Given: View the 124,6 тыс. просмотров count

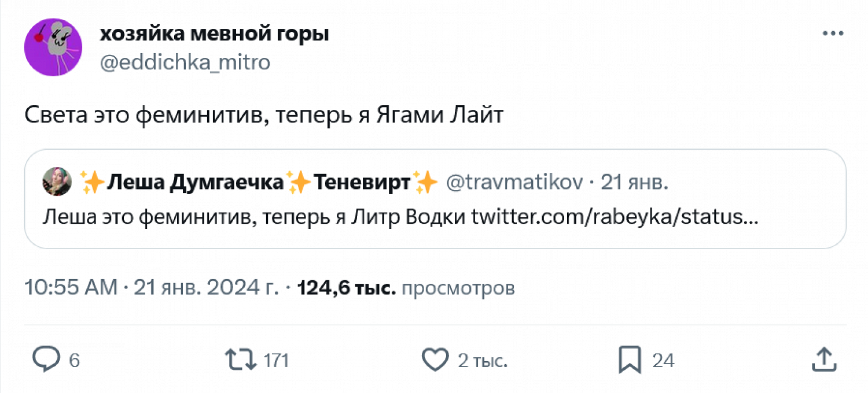Looking at the screenshot, I should coord(405,287).
